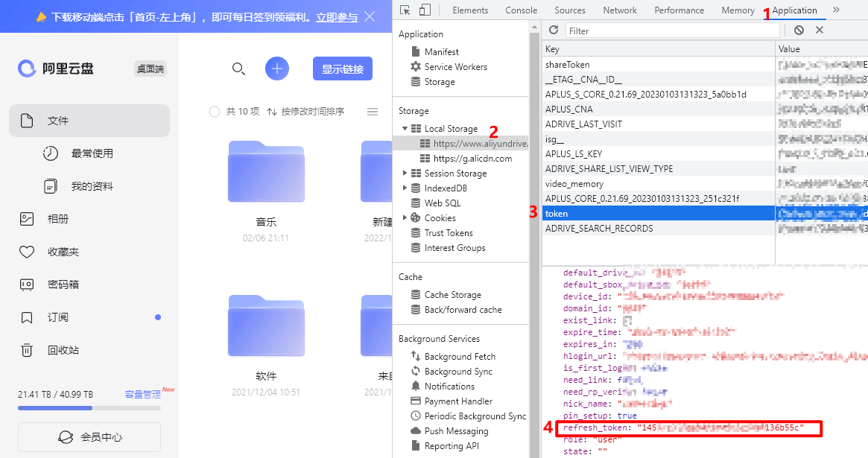Click the list view toggle icon

coord(373,112)
